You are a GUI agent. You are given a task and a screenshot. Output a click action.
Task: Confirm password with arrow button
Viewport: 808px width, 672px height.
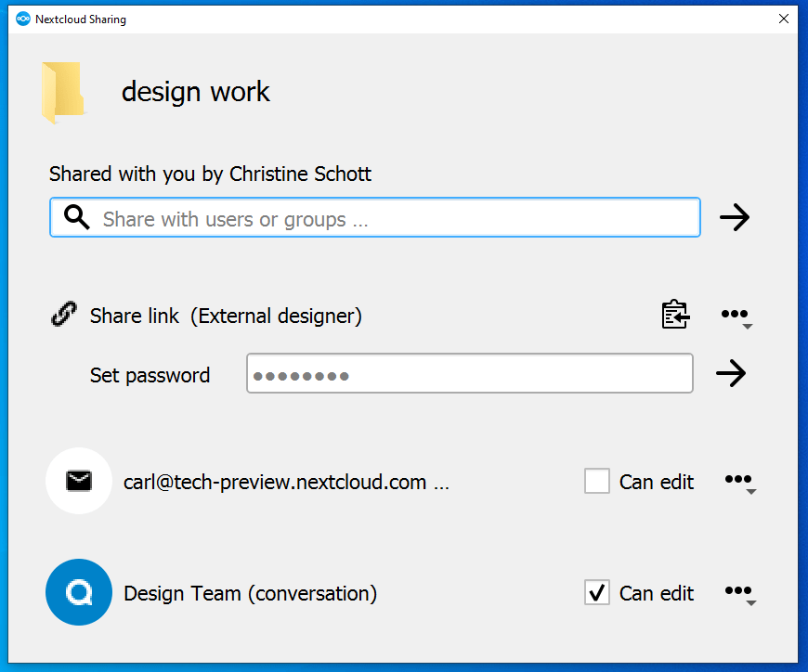tap(731, 373)
